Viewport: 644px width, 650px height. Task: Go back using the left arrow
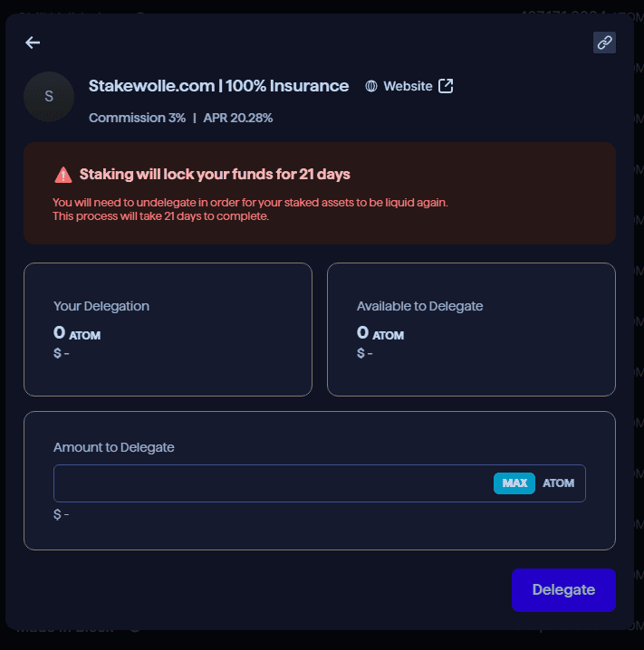(x=33, y=43)
